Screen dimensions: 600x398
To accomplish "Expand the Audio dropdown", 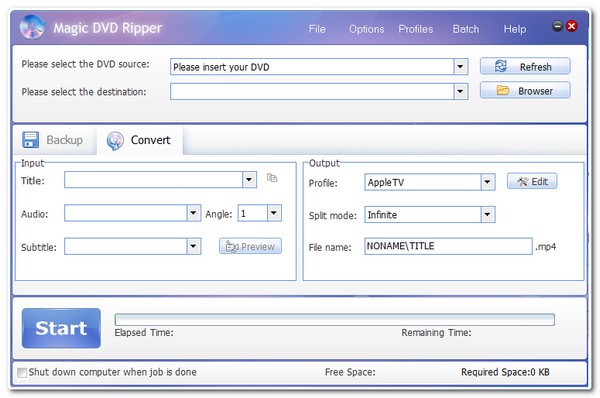I will (x=194, y=213).
